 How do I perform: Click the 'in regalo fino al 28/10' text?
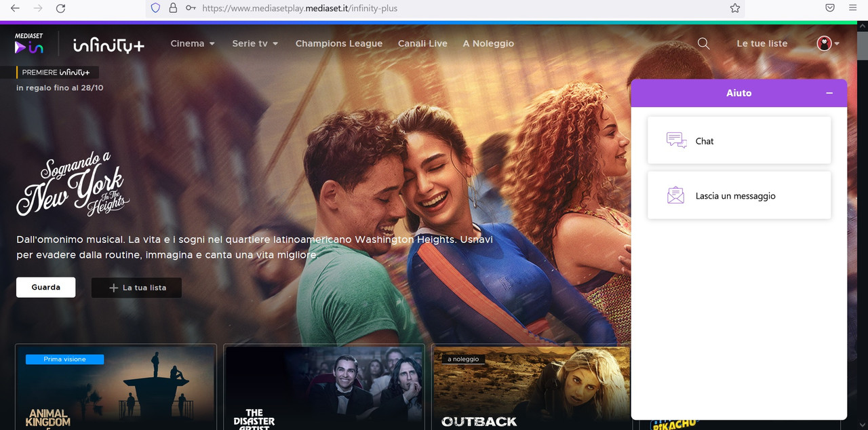click(x=60, y=88)
